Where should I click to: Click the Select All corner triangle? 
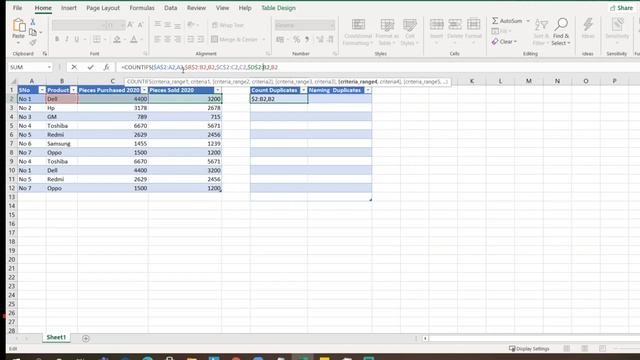point(13,81)
